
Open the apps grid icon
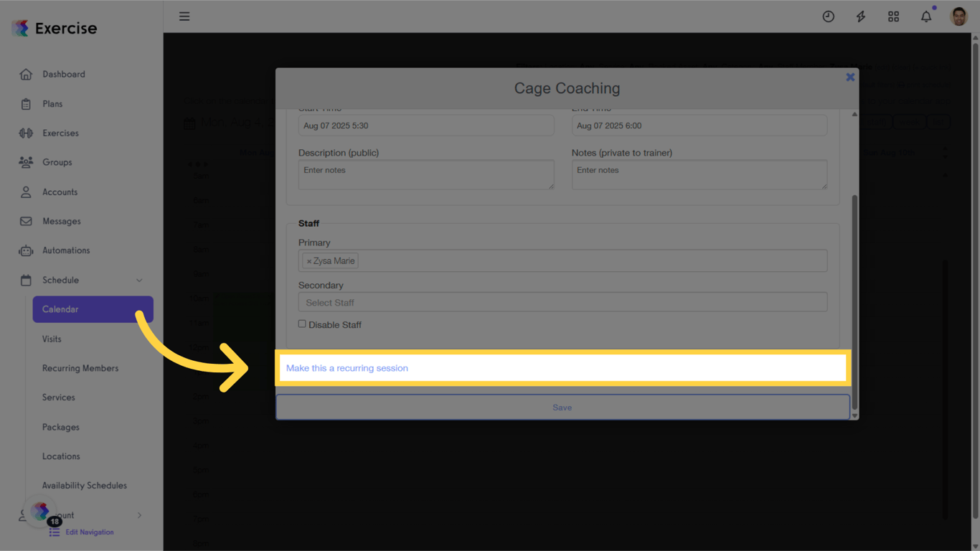click(x=893, y=16)
